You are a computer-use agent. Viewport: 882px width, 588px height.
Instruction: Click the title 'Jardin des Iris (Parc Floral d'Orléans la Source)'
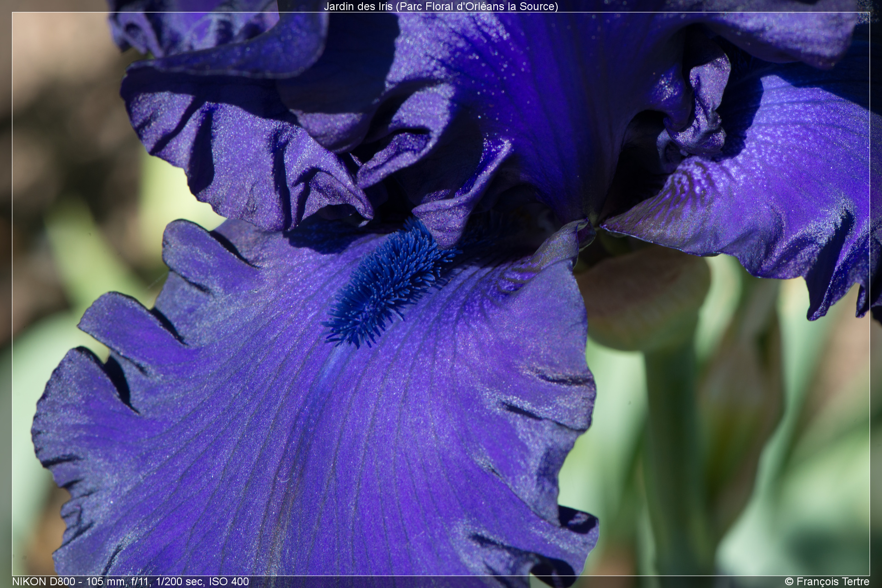coord(441,6)
